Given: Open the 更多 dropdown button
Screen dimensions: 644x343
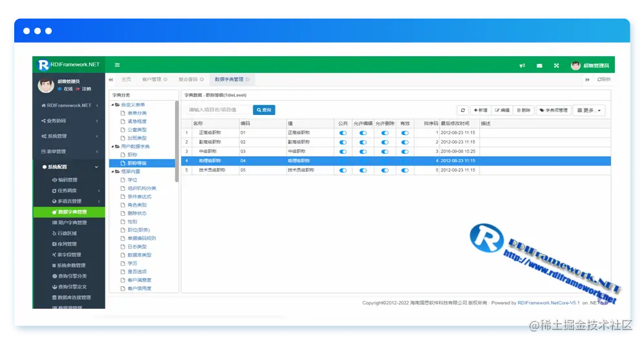Looking at the screenshot, I should point(589,110).
